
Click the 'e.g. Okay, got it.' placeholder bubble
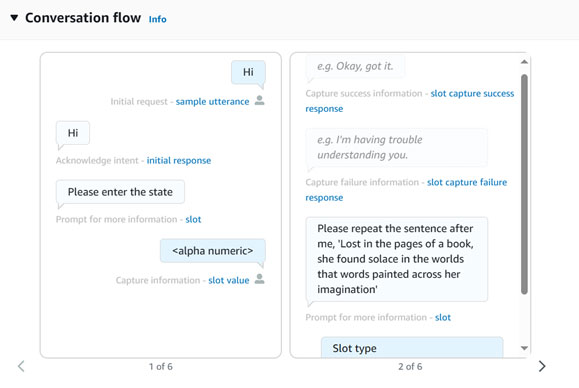click(x=355, y=66)
